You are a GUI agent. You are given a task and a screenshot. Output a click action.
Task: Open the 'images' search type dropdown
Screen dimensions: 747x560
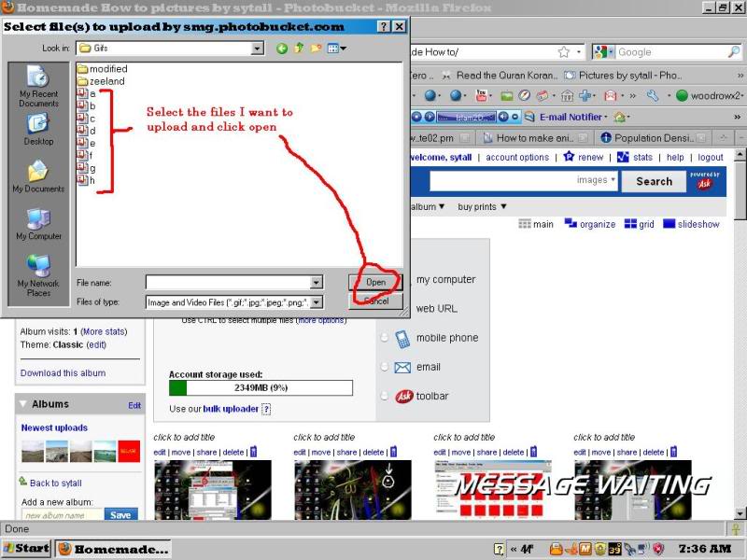(596, 180)
